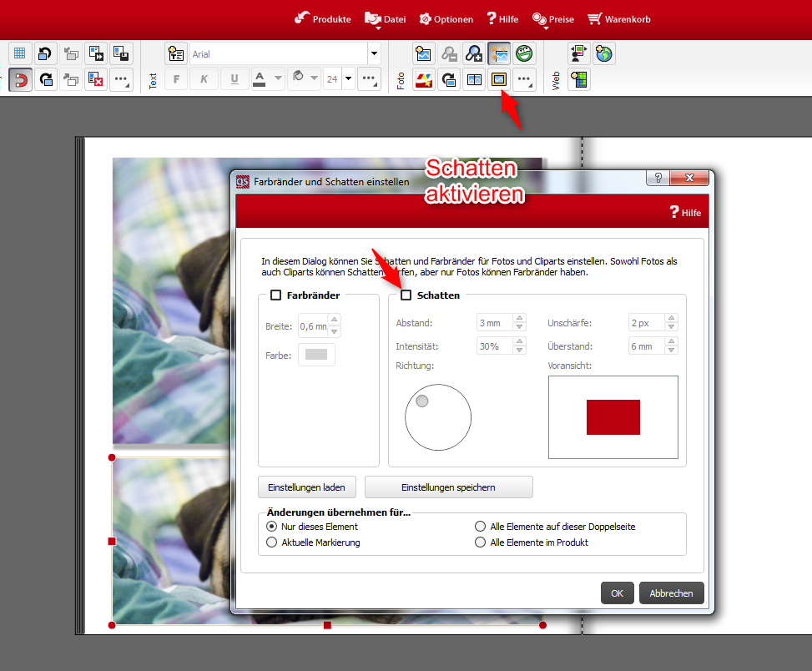Click the Abstand input field
Image resolution: width=812 pixels, height=671 pixels.
[494, 323]
